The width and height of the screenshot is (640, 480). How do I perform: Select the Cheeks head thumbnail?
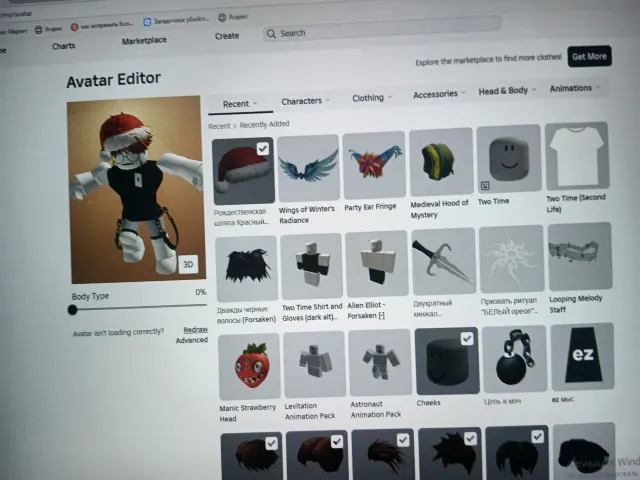pyautogui.click(x=447, y=361)
